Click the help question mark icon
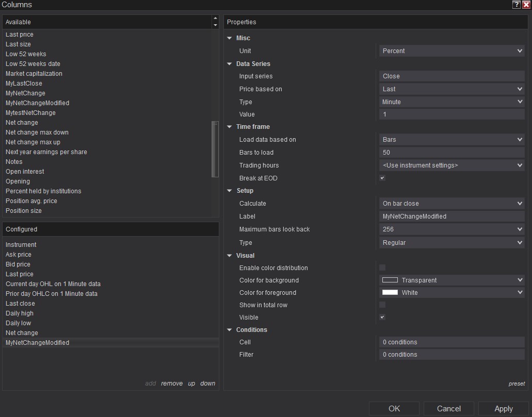 [x=516, y=5]
